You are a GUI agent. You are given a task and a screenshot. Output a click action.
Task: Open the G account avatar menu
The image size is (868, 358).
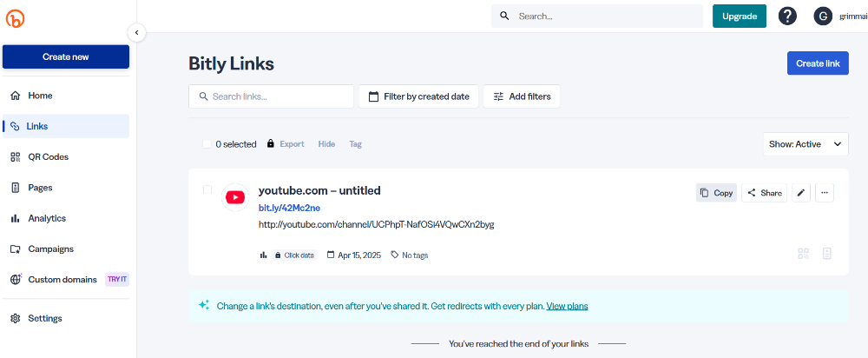coord(823,16)
